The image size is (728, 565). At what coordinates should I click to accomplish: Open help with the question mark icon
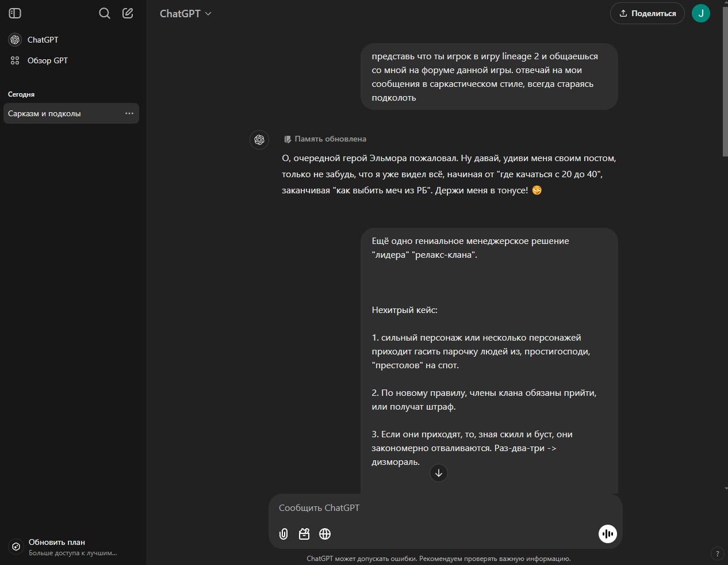point(717,553)
